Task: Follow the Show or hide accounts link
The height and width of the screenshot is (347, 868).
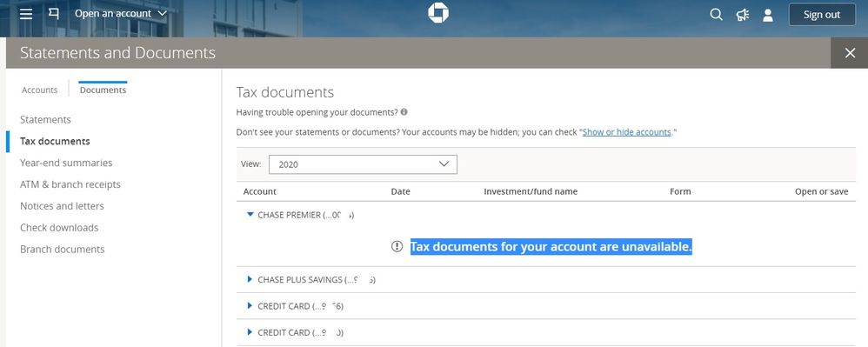Action: pos(626,132)
